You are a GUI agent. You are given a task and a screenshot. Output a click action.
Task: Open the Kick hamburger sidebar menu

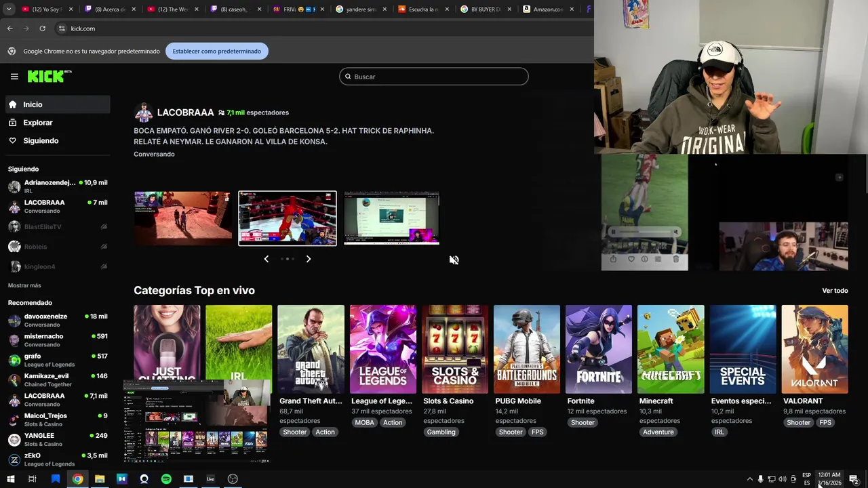pos(14,77)
